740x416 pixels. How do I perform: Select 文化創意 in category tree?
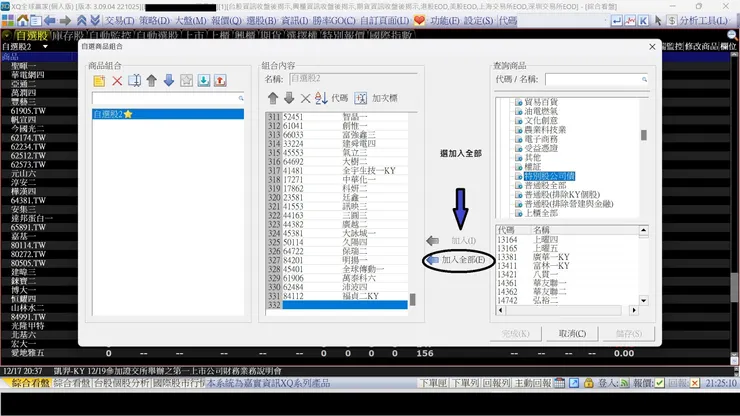(x=541, y=120)
